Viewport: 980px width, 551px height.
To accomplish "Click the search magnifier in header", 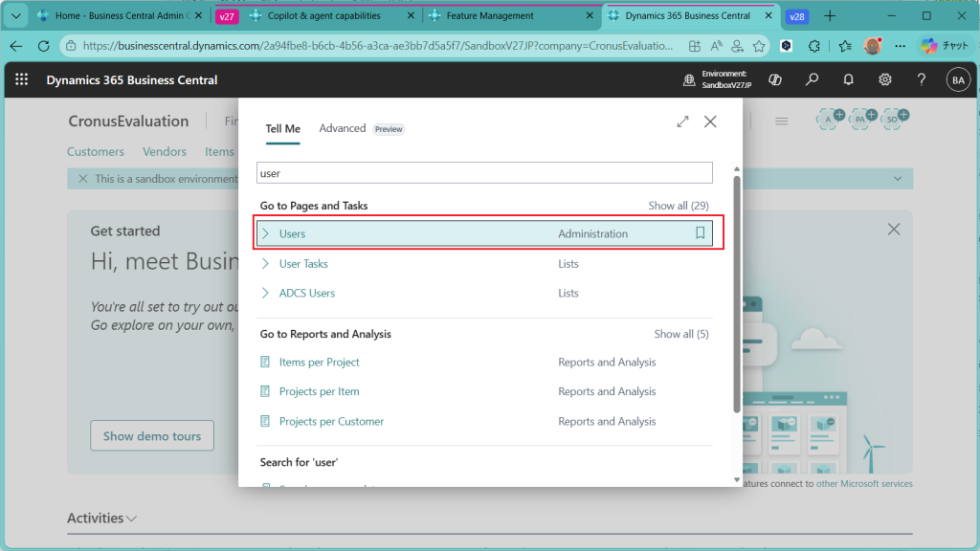I will [812, 80].
